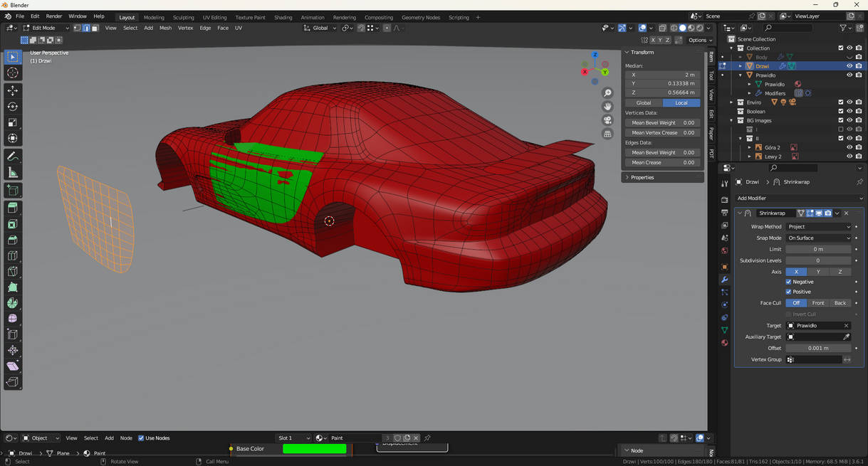Activate the Cursor tool
Viewport: 868px width, 466px height.
point(13,73)
